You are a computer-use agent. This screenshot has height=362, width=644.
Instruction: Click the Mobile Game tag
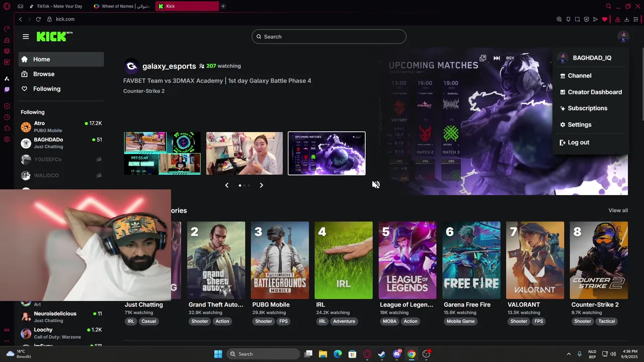point(460,321)
